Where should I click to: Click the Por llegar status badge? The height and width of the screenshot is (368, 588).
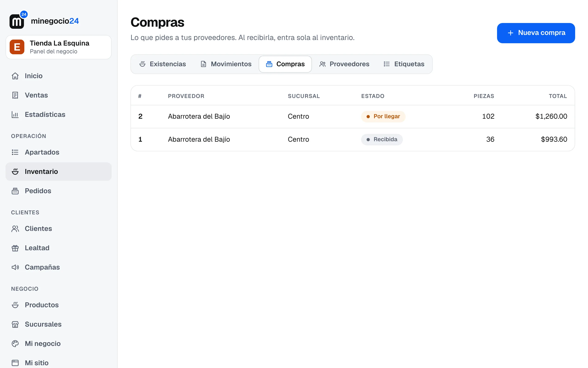[x=383, y=116]
